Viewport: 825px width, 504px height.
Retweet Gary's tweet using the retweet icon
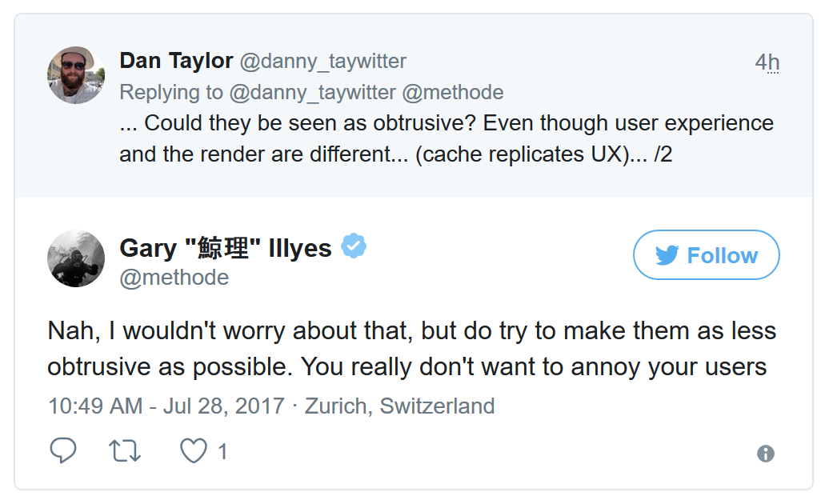click(125, 451)
